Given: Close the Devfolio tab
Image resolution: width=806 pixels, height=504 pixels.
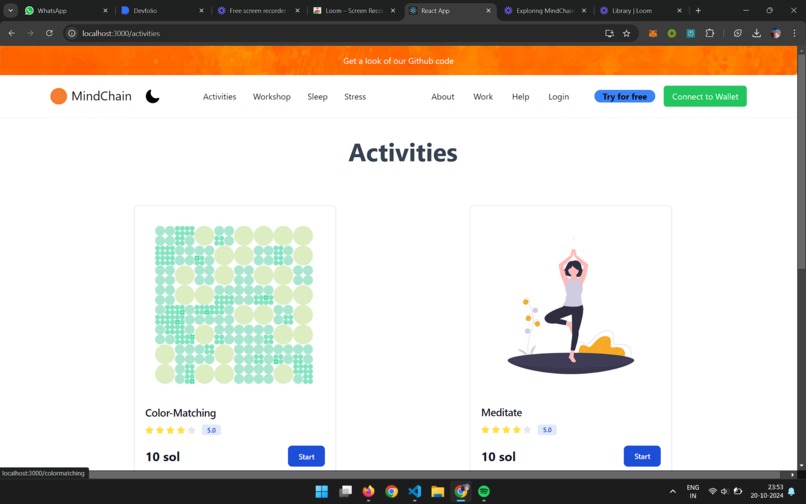Looking at the screenshot, I should pyautogui.click(x=201, y=10).
